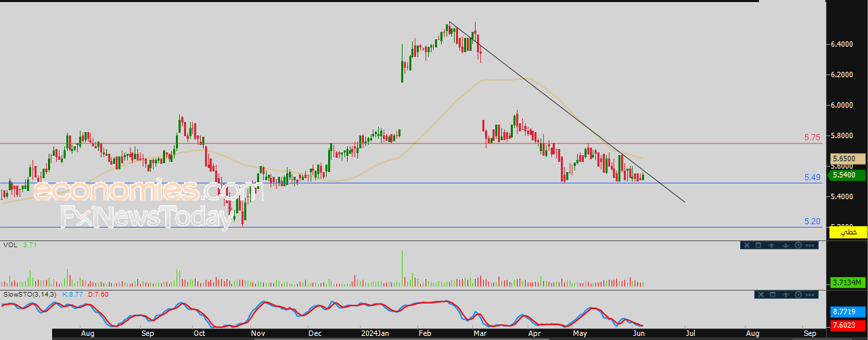
Task: Toggle the yellow خطي scale button
Action: tap(848, 232)
